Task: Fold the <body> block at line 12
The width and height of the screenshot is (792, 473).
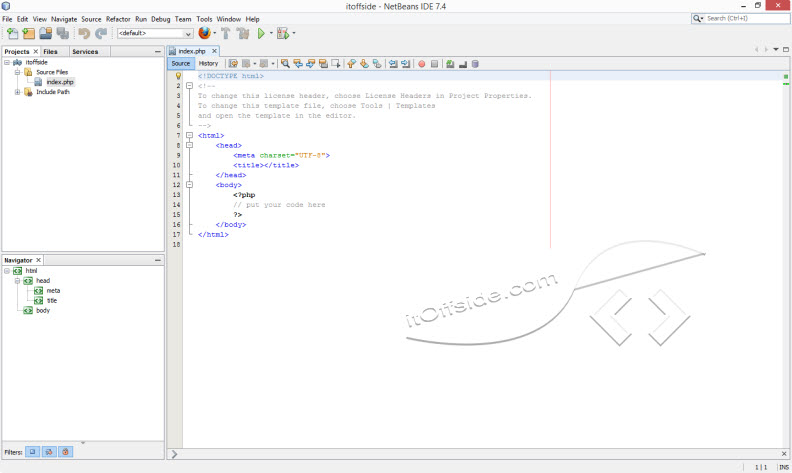Action: tap(189, 185)
